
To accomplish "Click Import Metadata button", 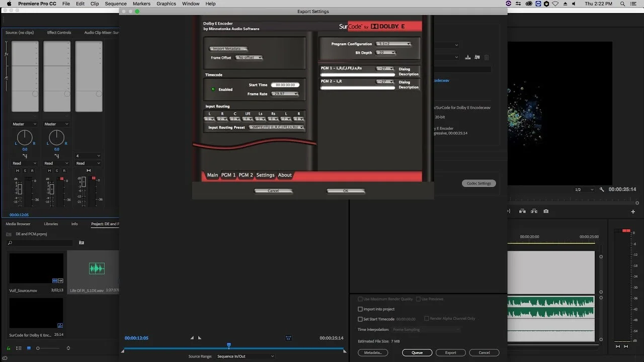I will click(x=229, y=49).
